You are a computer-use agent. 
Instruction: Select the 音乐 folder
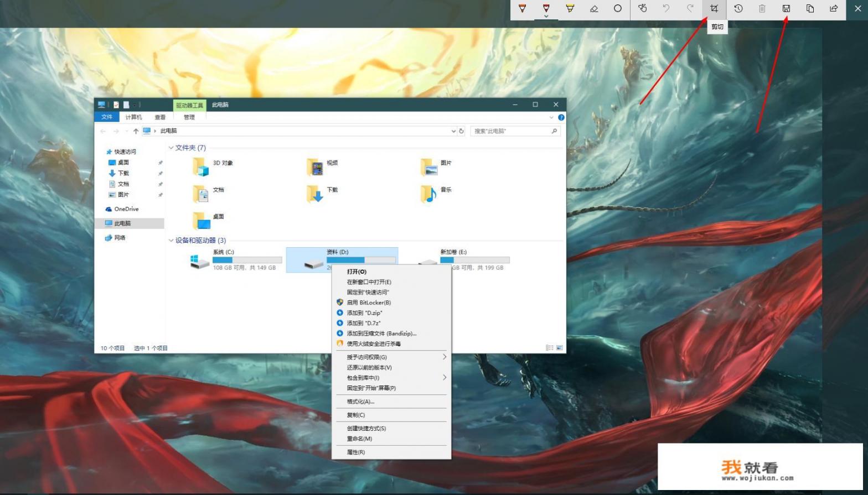[x=436, y=194]
